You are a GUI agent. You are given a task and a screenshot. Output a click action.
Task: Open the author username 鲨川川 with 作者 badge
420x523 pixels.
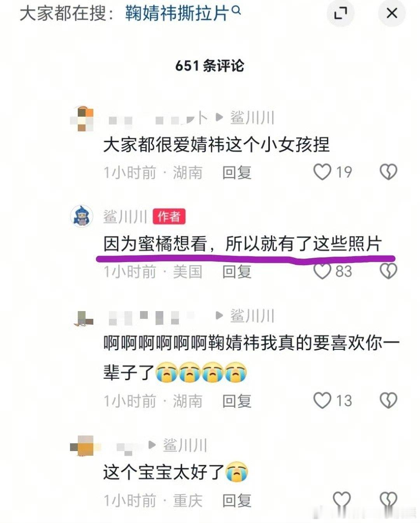(x=125, y=217)
